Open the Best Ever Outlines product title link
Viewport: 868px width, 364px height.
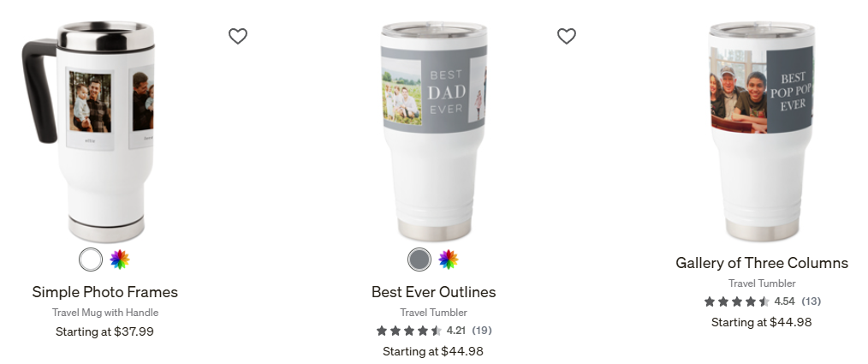click(x=433, y=292)
